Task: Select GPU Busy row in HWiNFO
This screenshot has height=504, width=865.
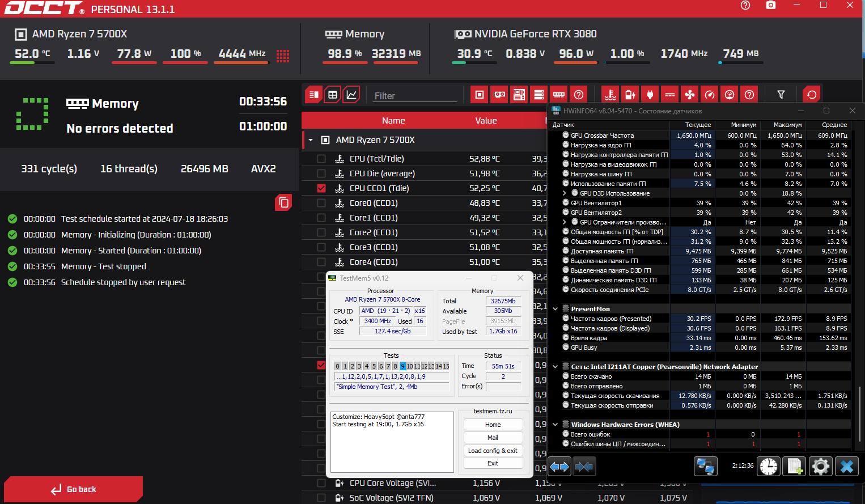Action: point(702,348)
